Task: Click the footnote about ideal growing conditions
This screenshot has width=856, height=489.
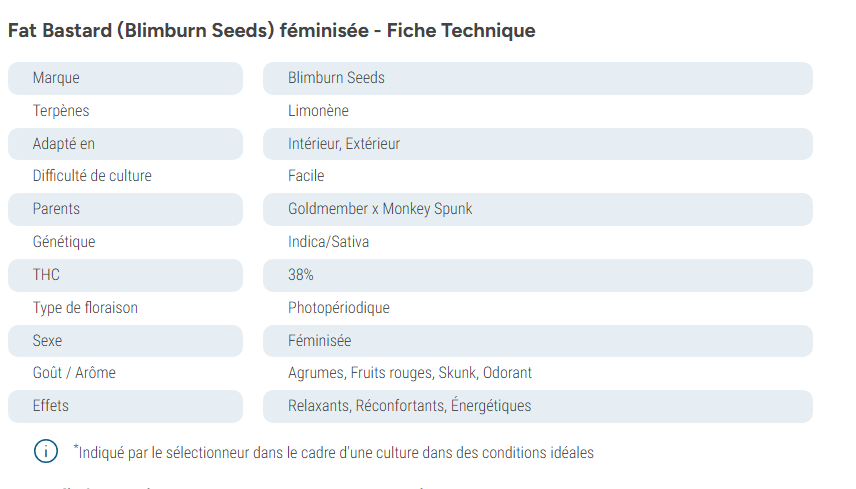Action: [334, 452]
